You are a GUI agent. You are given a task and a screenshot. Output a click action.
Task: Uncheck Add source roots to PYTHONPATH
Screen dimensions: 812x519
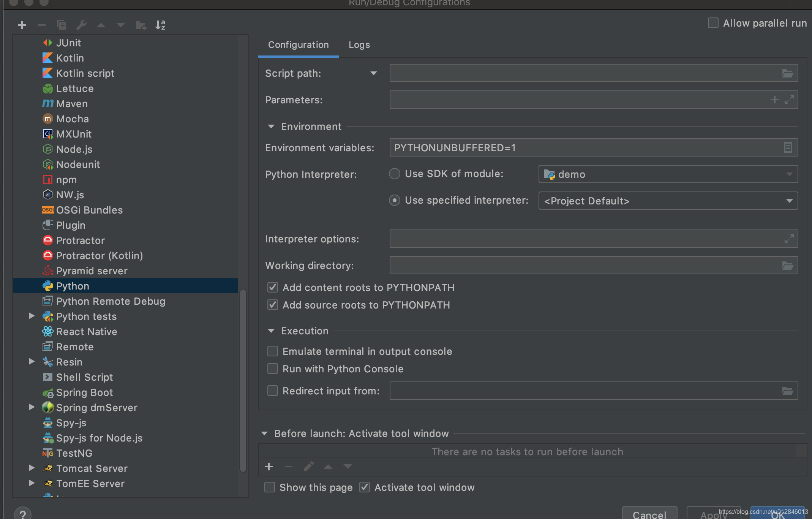pos(273,305)
